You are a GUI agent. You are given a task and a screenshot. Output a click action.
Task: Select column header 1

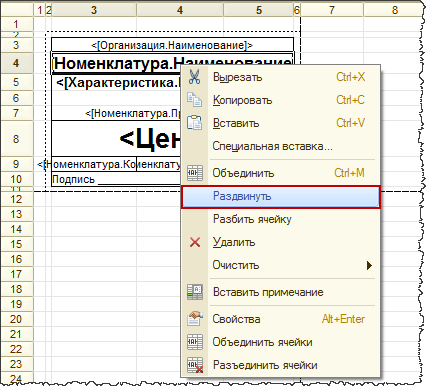click(x=39, y=10)
